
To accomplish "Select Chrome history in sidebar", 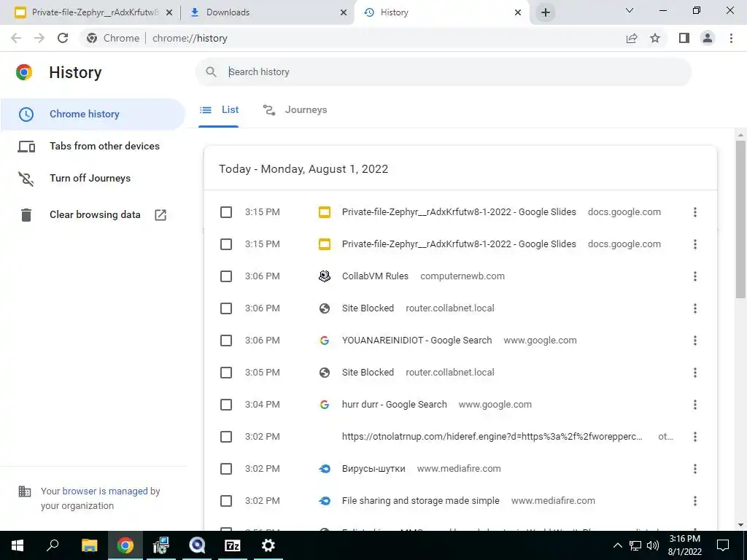I will [93, 114].
